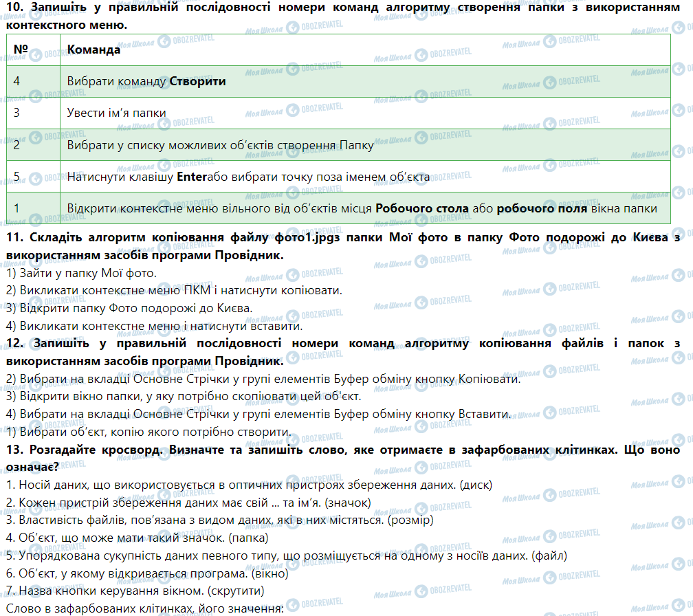Click the crossword clue answered "(скрутити)"
The image size is (693, 616).
(134, 591)
